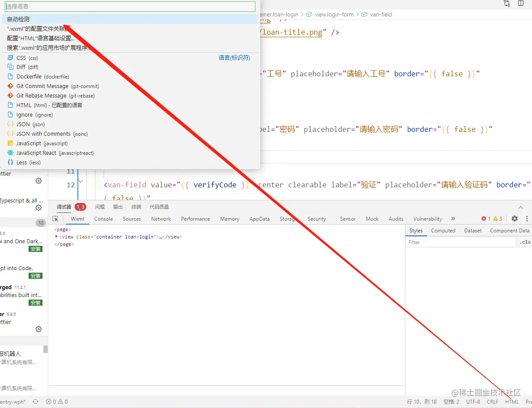Open the 问题 tab
This screenshot has width=532, height=408.
tap(100, 207)
